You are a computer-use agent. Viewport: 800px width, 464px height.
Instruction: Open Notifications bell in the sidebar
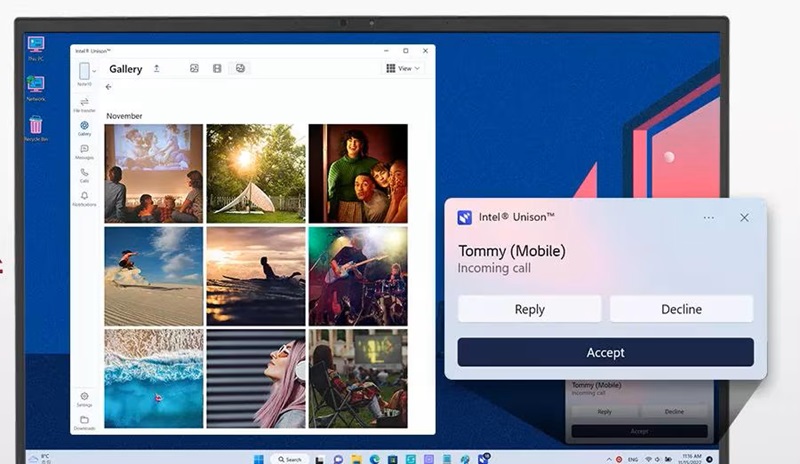coord(84,199)
